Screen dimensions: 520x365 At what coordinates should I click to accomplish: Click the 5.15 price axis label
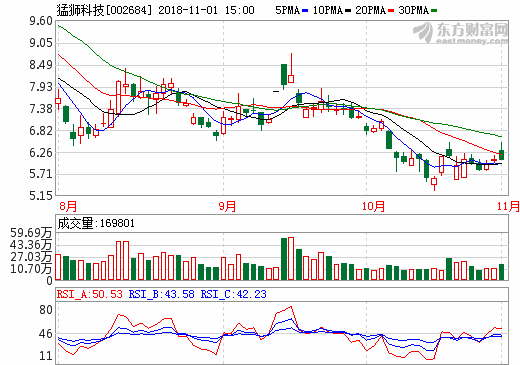coord(41,195)
